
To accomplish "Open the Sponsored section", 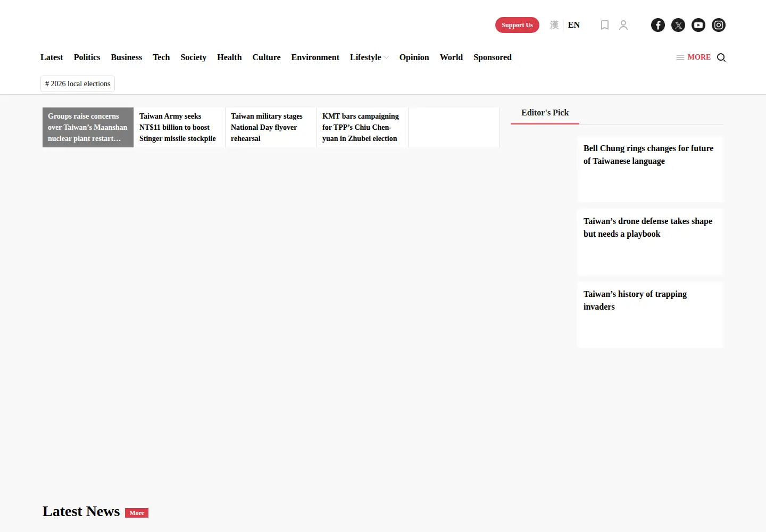I will pyautogui.click(x=493, y=57).
